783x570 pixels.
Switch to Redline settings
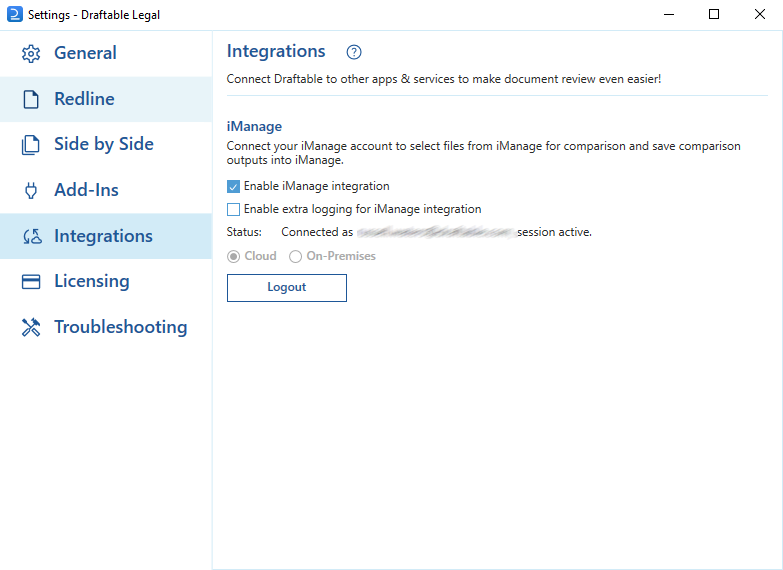coord(106,99)
